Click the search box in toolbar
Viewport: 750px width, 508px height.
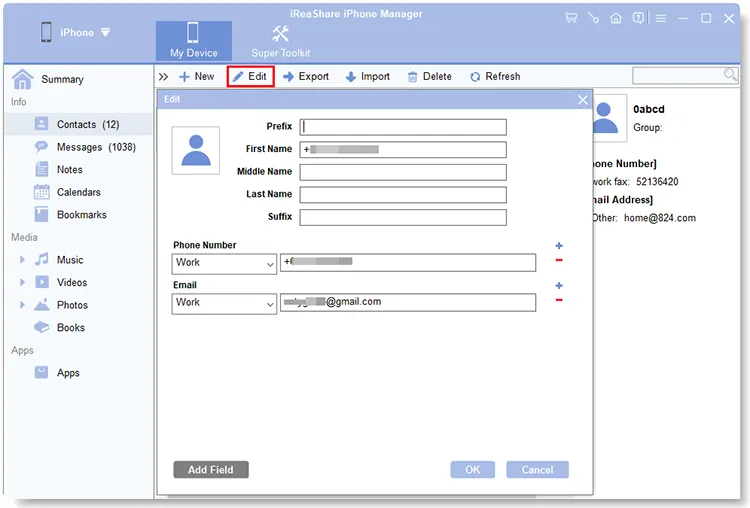coord(685,75)
